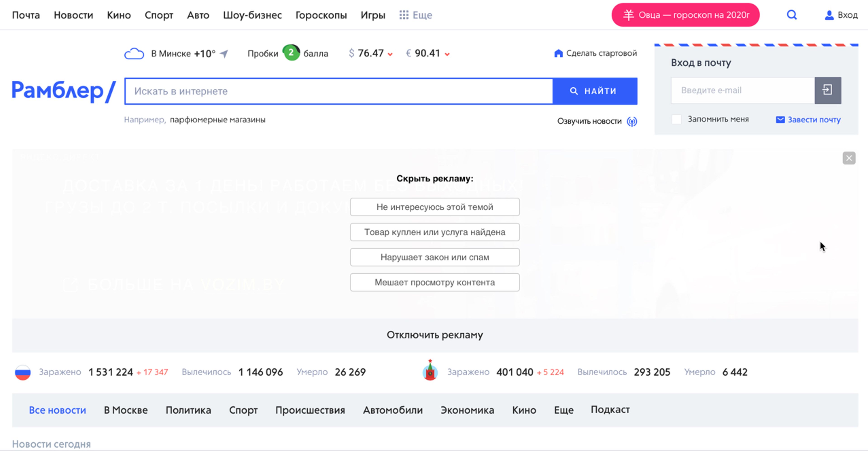Screen dimensions: 868x451
Task: Click the парфюмерные магазины example query
Action: point(218,120)
